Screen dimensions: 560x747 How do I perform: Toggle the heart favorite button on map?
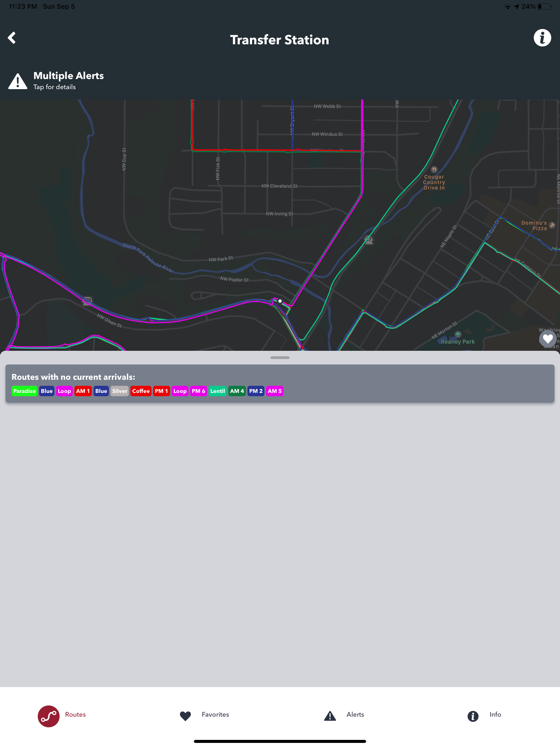(x=547, y=339)
